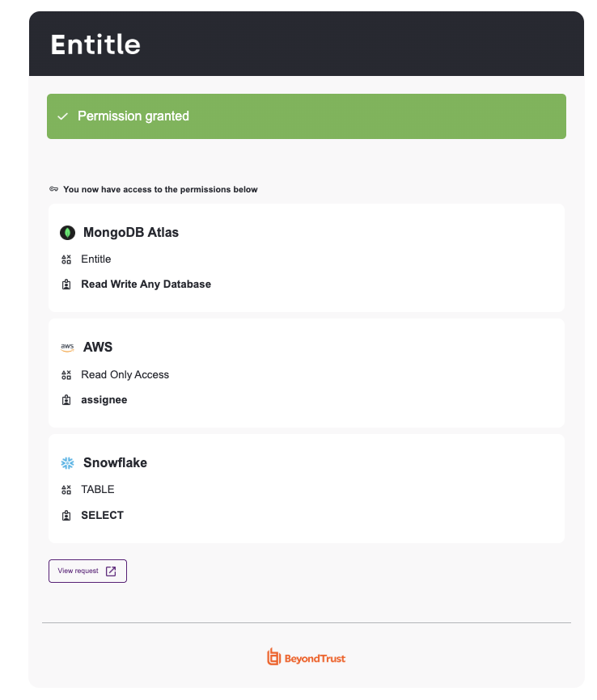This screenshot has height=700, width=597.
Task: Click the resource icon beside TABLE
Action: 66,490
